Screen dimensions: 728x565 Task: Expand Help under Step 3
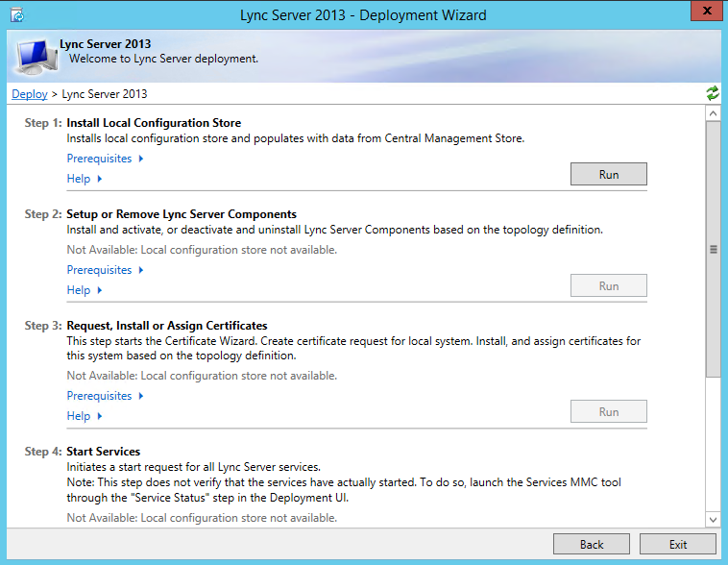(x=84, y=416)
